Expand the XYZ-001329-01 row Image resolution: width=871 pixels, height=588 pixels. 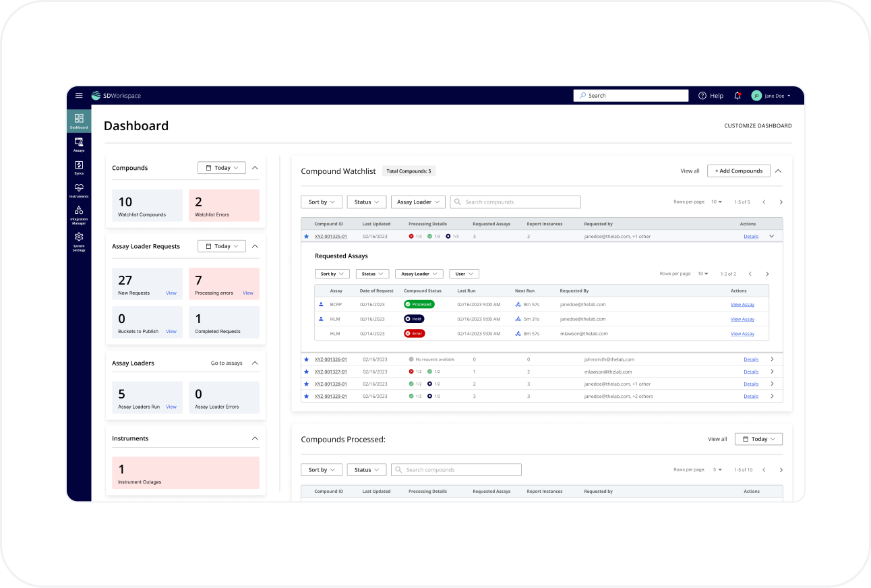pyautogui.click(x=772, y=396)
